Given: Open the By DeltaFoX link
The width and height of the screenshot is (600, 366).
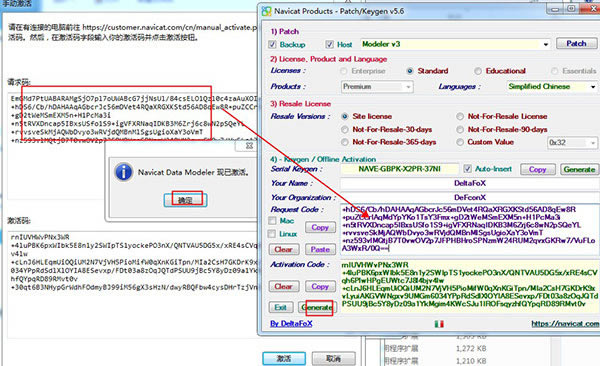Looking at the screenshot, I should click(291, 324).
